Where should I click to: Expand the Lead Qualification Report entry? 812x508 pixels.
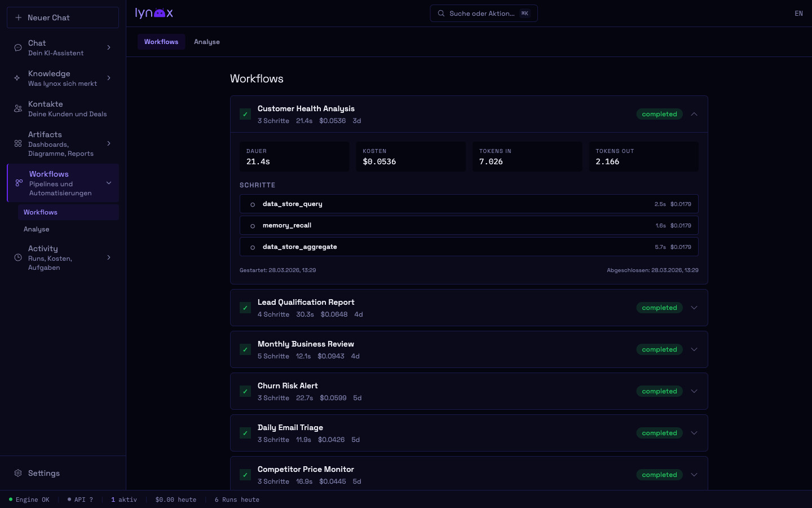694,308
